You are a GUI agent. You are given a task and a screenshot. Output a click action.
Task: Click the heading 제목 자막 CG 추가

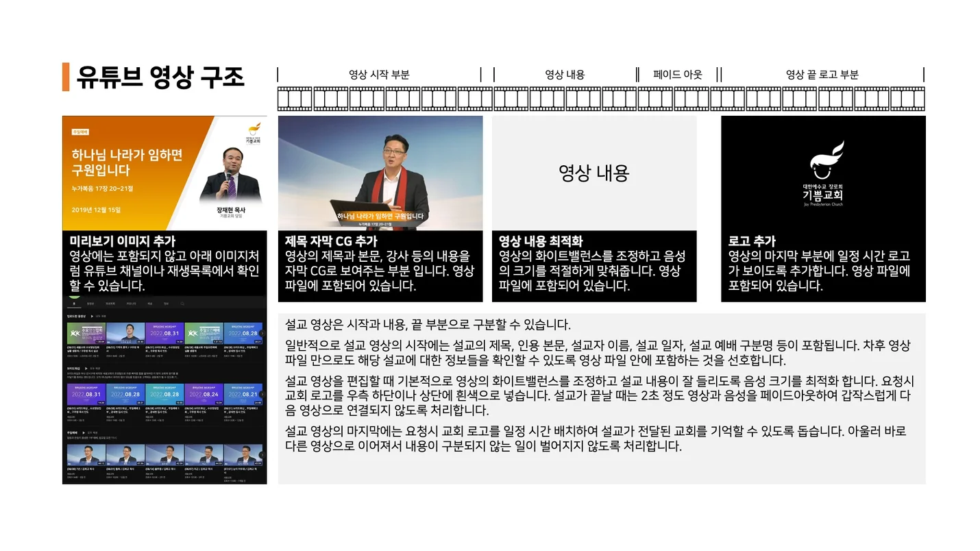click(331, 241)
